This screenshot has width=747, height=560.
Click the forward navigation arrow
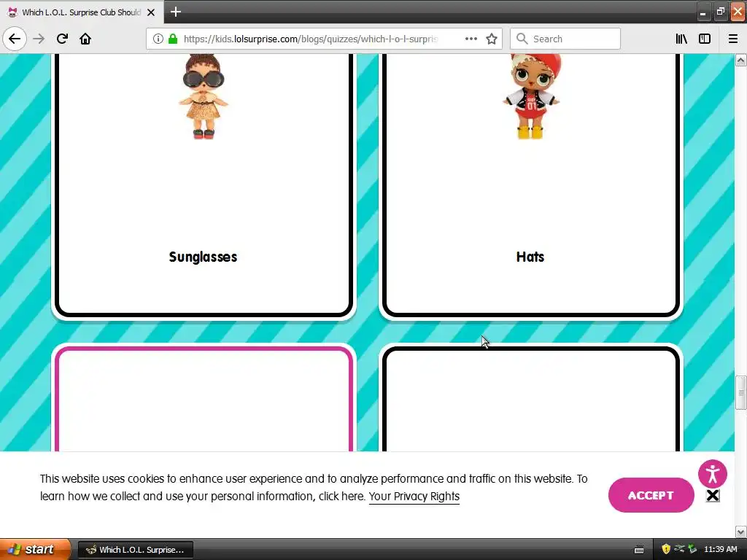39,39
